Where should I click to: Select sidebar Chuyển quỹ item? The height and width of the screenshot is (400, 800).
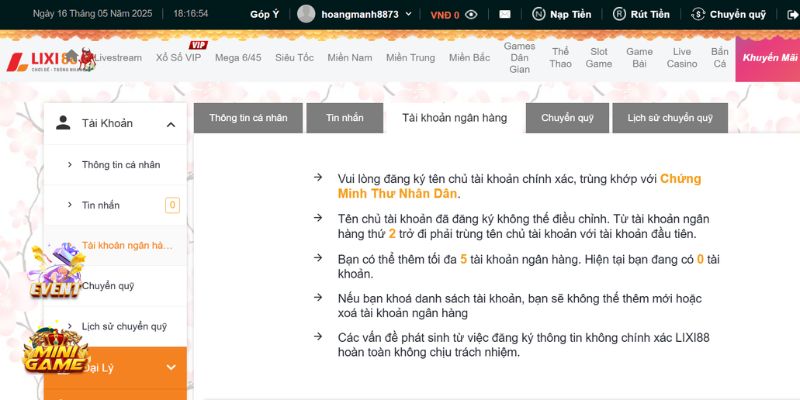pos(115,286)
